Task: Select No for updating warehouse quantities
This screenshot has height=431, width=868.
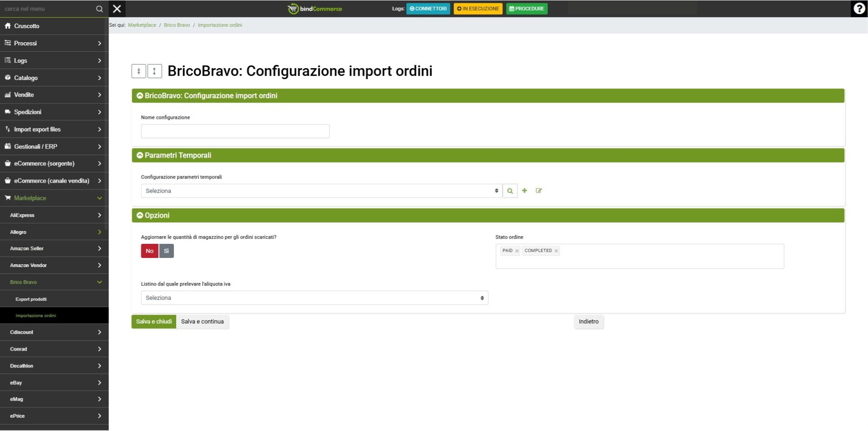Action: [x=149, y=251]
